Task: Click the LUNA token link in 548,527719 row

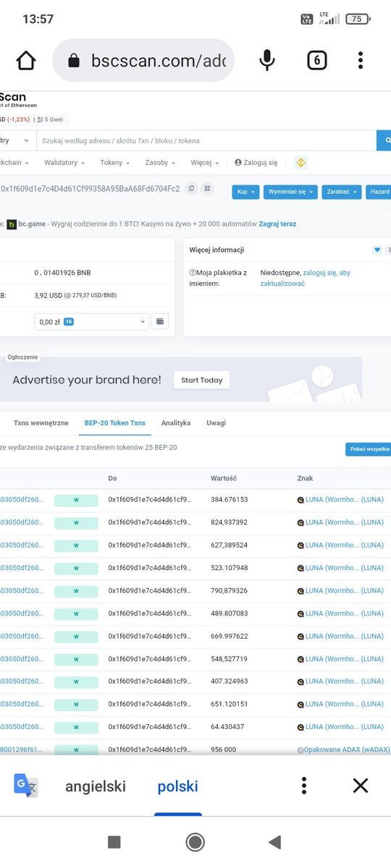Action: (x=345, y=658)
